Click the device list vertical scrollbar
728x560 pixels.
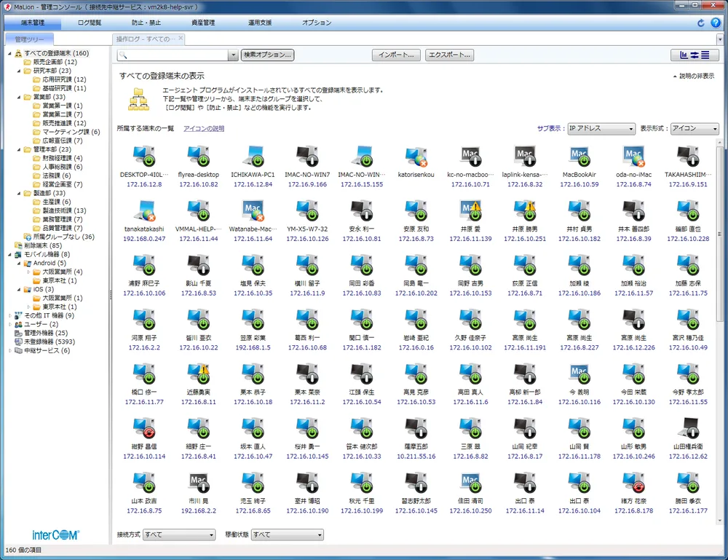(x=720, y=232)
